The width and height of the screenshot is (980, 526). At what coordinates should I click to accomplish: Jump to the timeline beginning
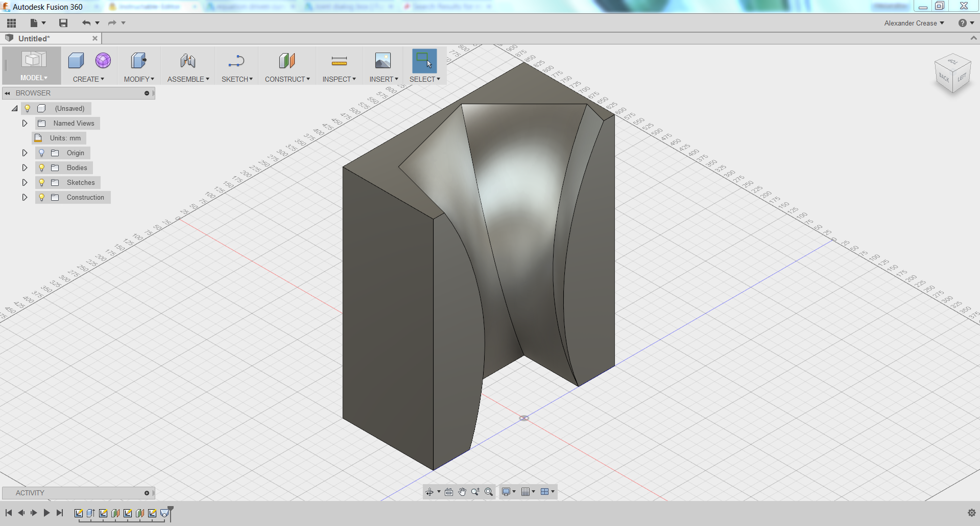click(9, 513)
